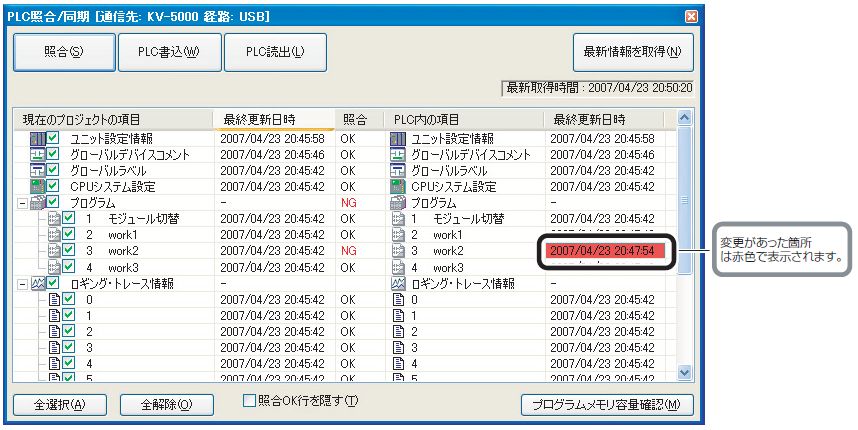The image size is (858, 430).
Task: Click the 現在のプロジェクトの項目 column header
Action: [x=112, y=119]
